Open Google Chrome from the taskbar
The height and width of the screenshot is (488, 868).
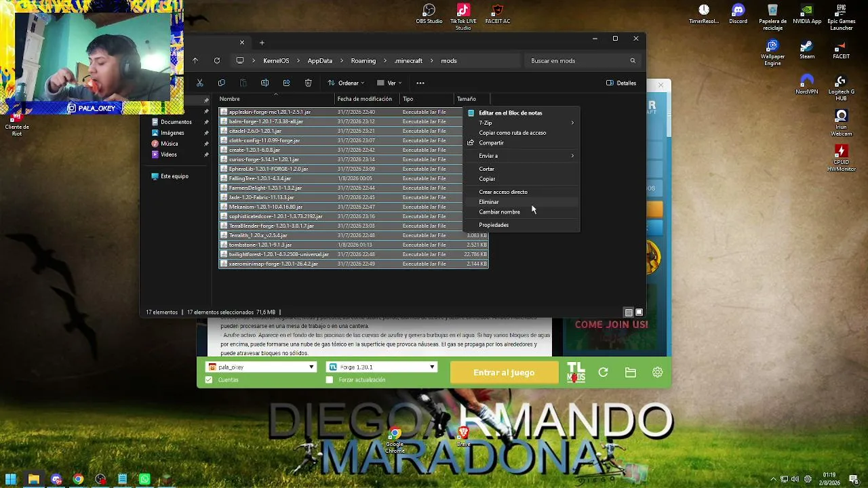78,479
